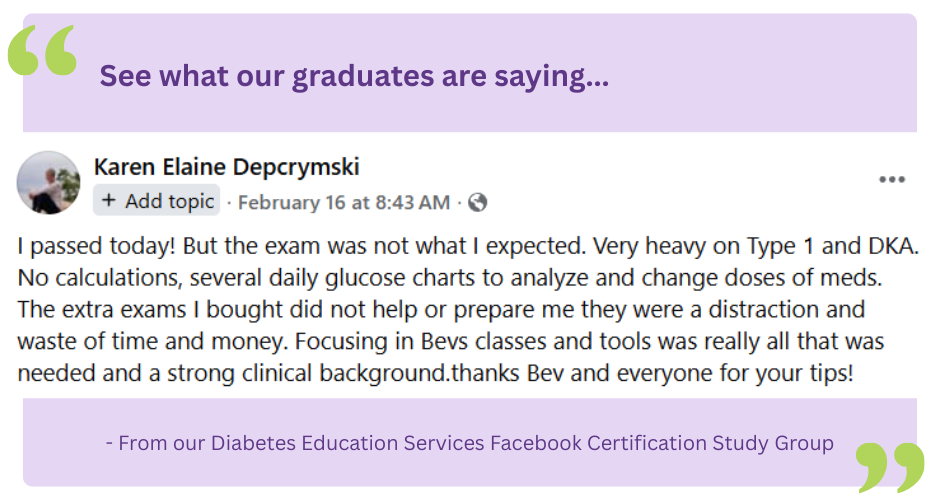This screenshot has height=500, width=940.
Task: Open the February 16 at 8:43 AM timestamp
Action: coord(343,202)
